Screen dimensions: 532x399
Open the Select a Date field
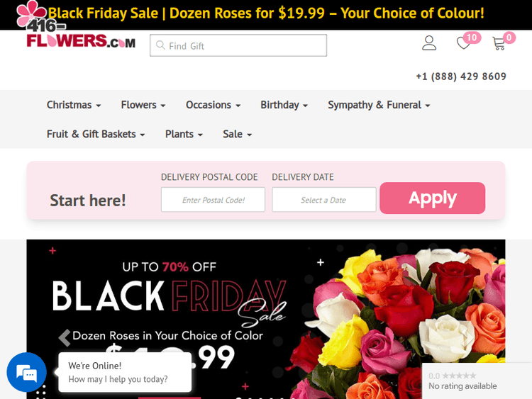[x=323, y=200]
